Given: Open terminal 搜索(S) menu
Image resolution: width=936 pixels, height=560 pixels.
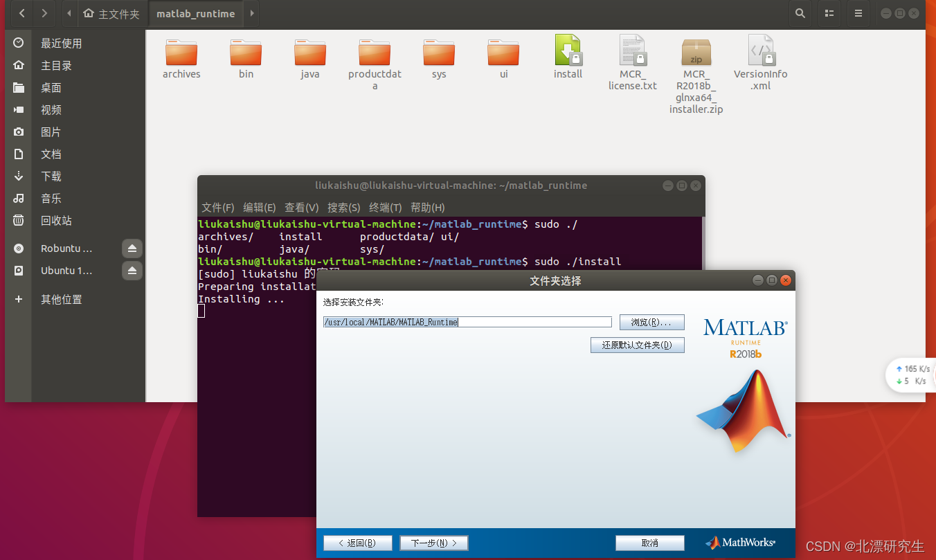Looking at the screenshot, I should [x=344, y=208].
